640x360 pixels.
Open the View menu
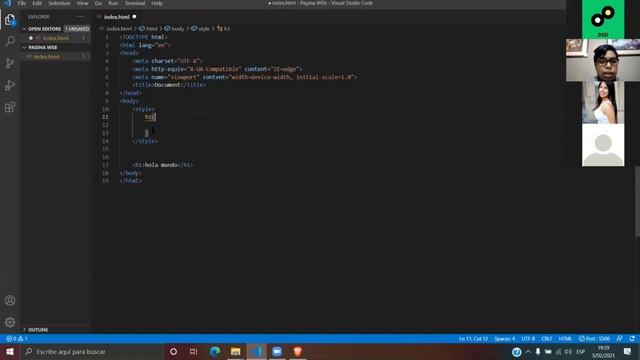point(82,3)
